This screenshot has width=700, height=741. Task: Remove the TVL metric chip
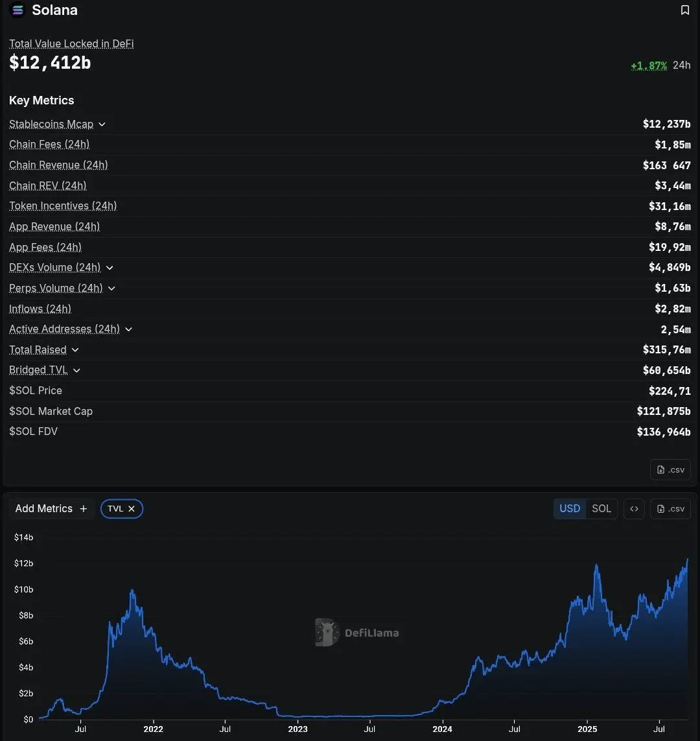pos(132,508)
